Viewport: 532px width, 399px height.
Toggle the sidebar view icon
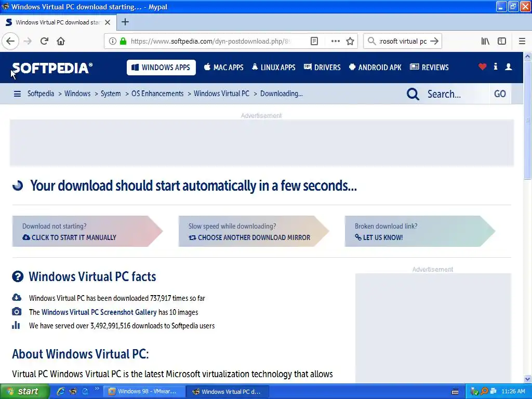coord(502,42)
